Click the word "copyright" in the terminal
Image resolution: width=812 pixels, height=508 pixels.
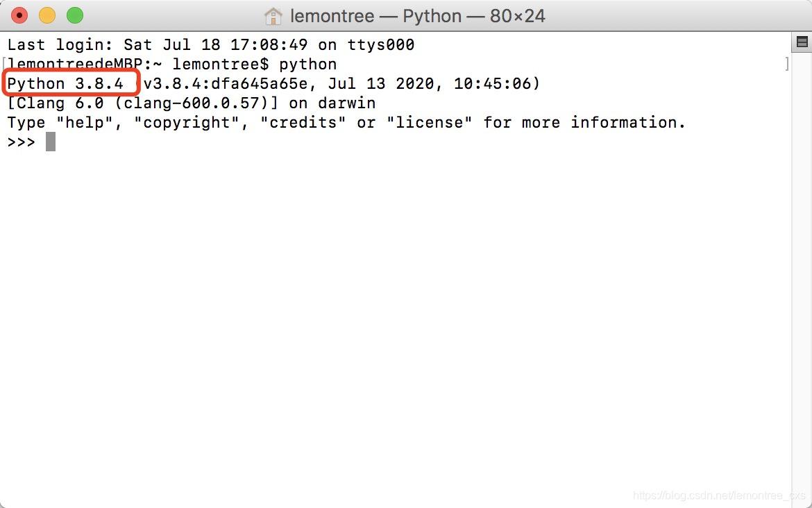pos(187,123)
